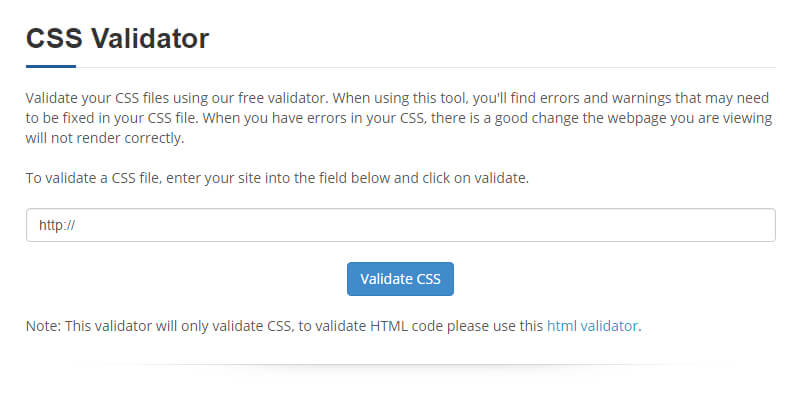Click the "http://" placeholder text
Image resolution: width=800 pixels, height=400 pixels.
point(57,225)
